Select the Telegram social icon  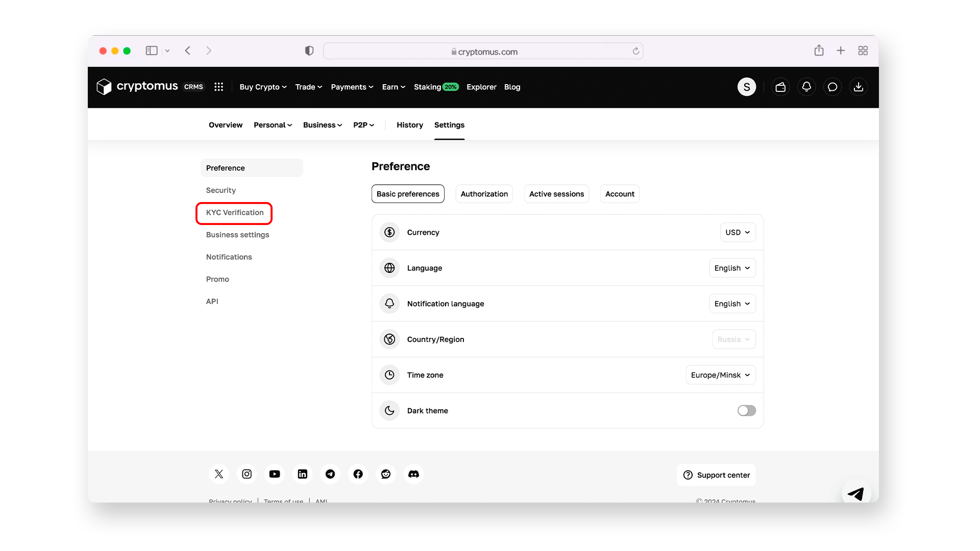(330, 474)
